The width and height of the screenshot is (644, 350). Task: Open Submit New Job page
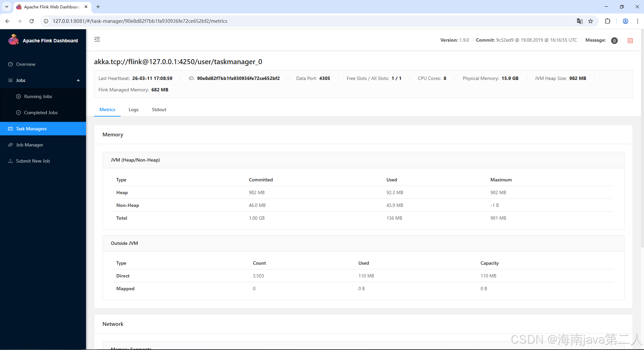point(43,161)
